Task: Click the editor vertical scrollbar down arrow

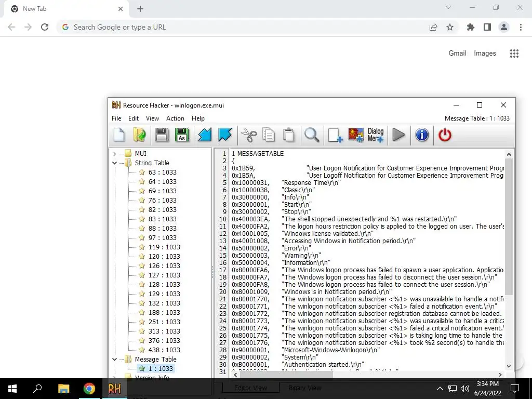Action: pos(509,366)
